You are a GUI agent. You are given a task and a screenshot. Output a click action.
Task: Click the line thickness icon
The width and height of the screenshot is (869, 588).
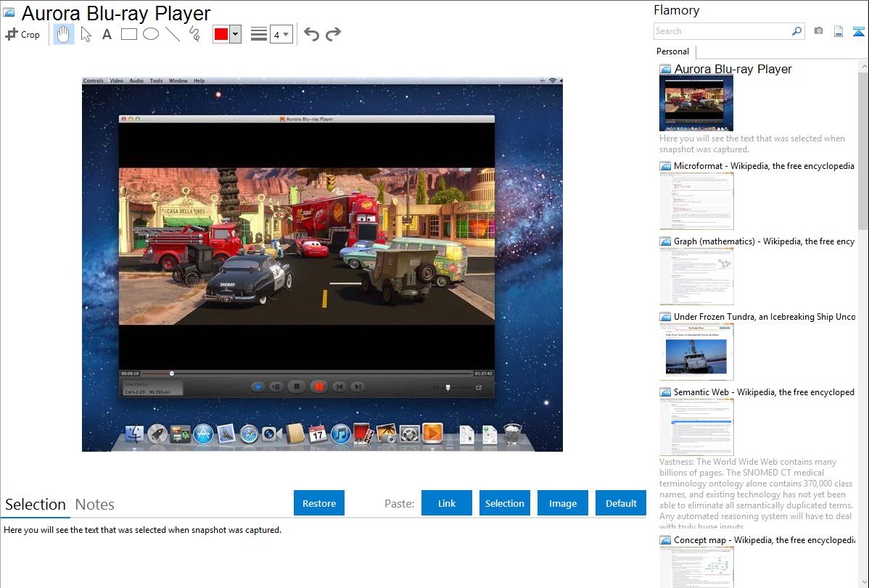(x=259, y=34)
